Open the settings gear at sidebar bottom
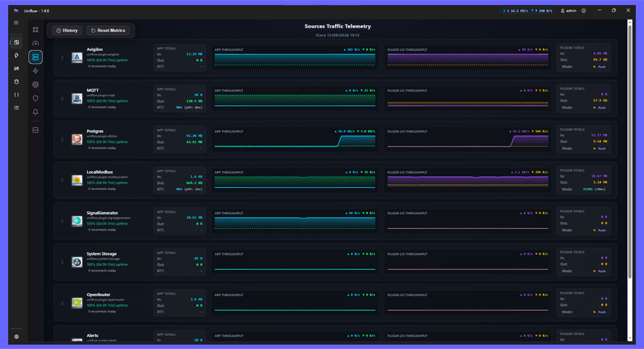644x349 pixels. [x=16, y=336]
